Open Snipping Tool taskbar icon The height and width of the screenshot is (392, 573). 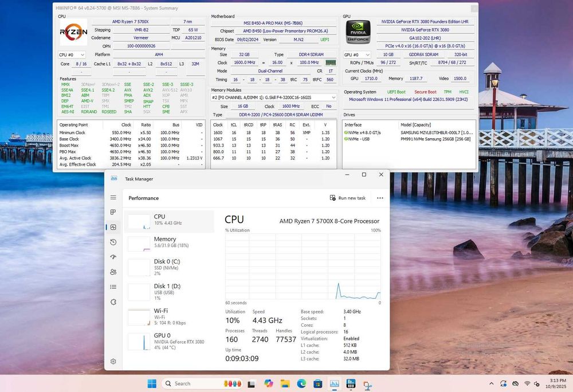(368, 385)
